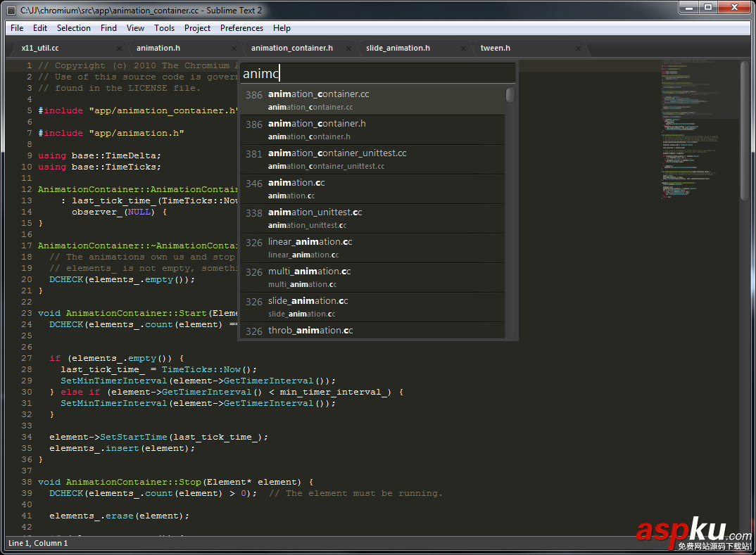
Task: Open the Selection menu
Action: [73, 28]
